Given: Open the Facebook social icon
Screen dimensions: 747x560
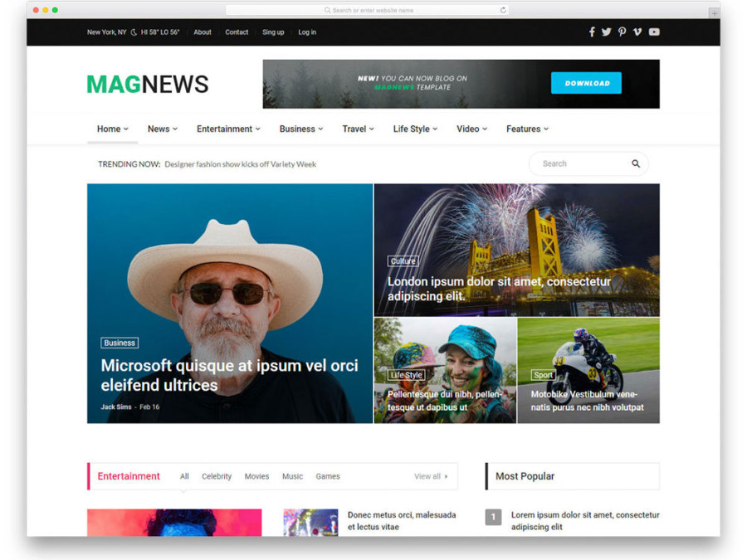Looking at the screenshot, I should pyautogui.click(x=592, y=32).
